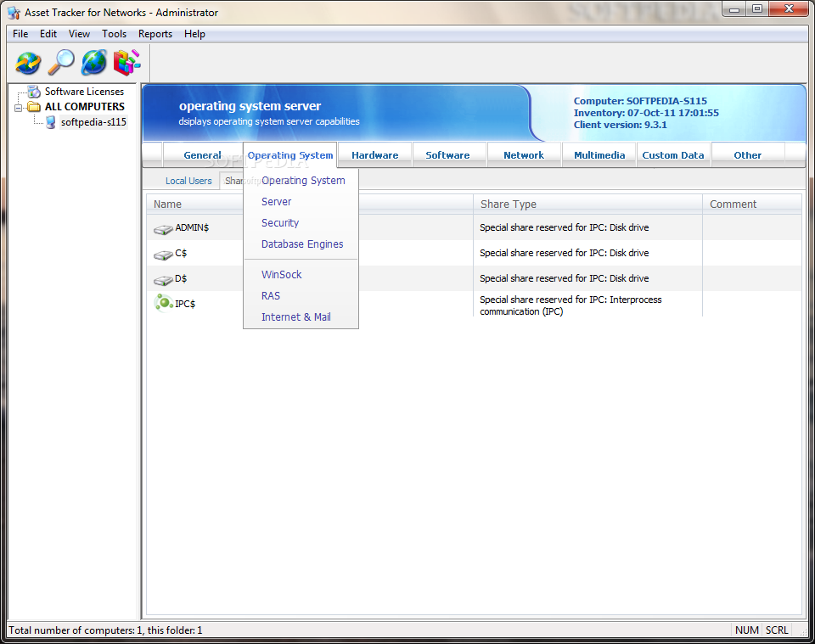Switch to the Network tab
Image resolution: width=815 pixels, height=644 pixels.
524,155
